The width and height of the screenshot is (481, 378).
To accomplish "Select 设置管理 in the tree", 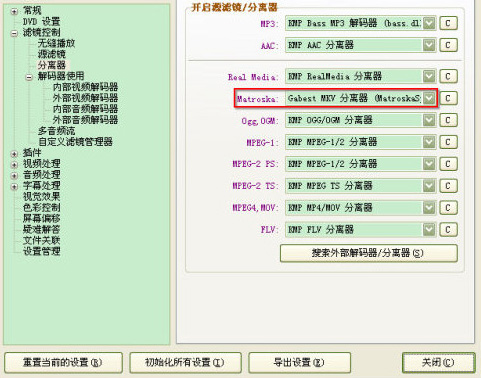I will click(41, 251).
